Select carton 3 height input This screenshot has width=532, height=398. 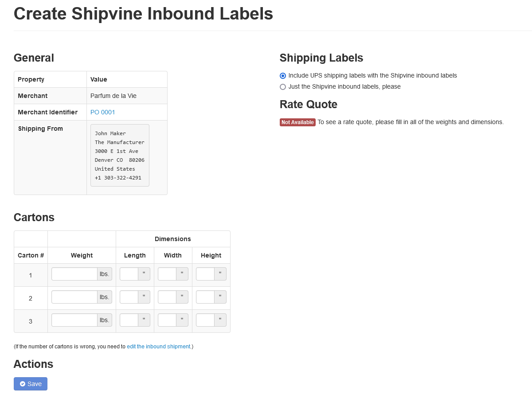[205, 320]
